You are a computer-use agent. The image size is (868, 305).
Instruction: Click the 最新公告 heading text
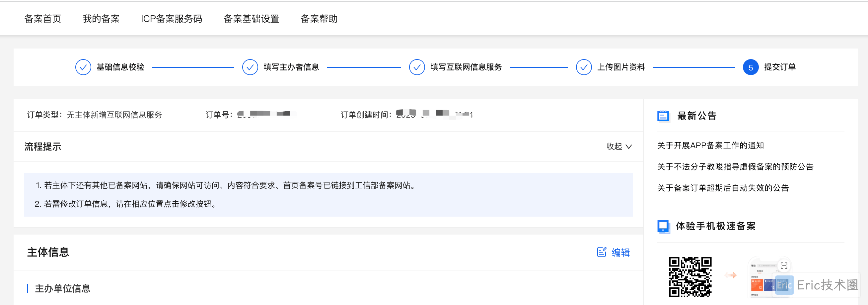pos(696,116)
